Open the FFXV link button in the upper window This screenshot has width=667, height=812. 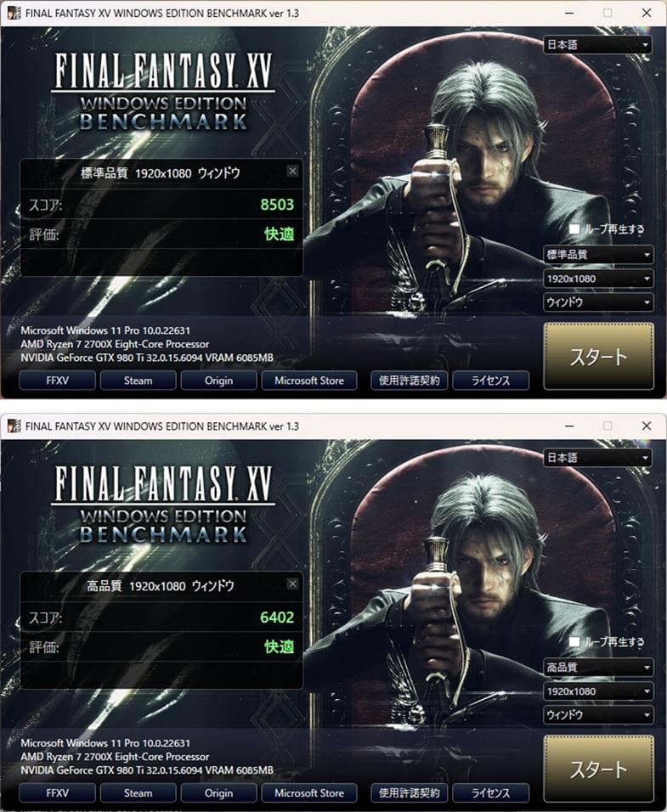click(58, 381)
